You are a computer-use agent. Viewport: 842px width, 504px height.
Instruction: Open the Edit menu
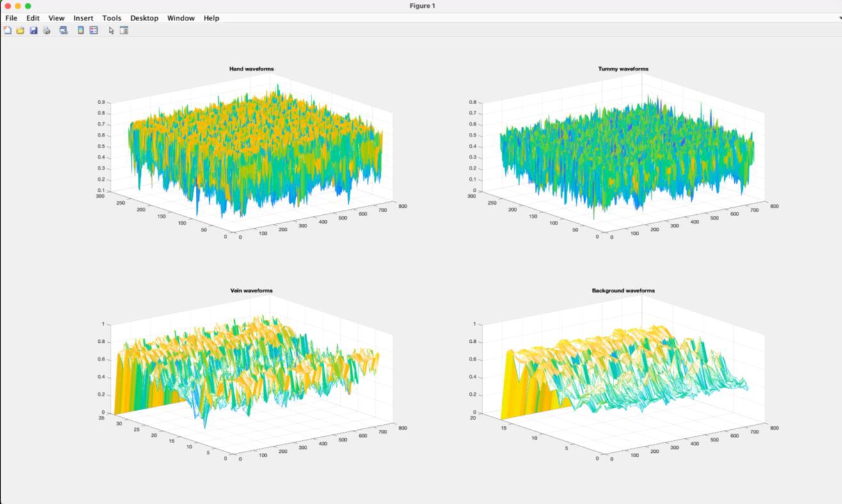[33, 18]
